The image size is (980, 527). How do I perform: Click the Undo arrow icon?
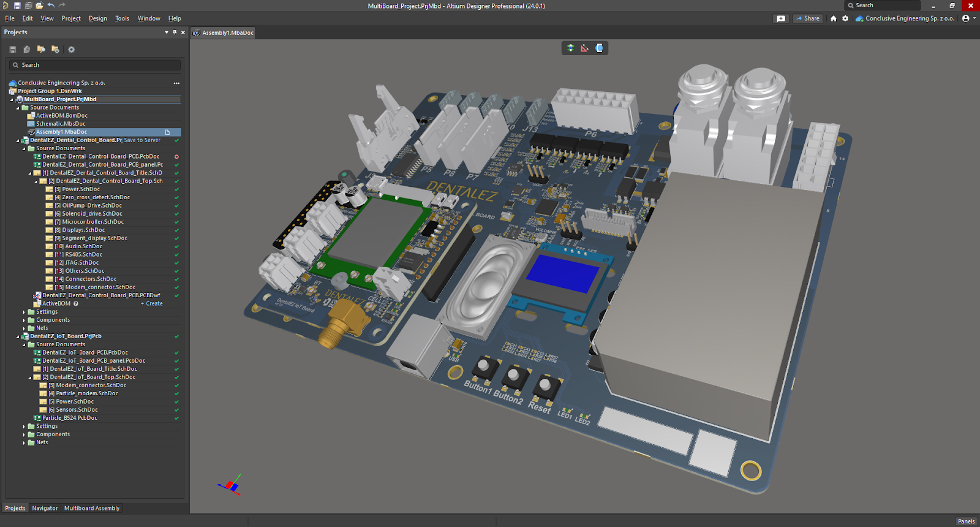point(51,6)
